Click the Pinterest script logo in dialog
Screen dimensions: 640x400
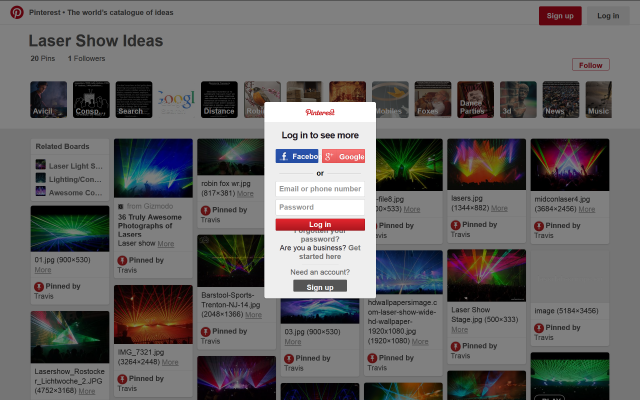[320, 112]
